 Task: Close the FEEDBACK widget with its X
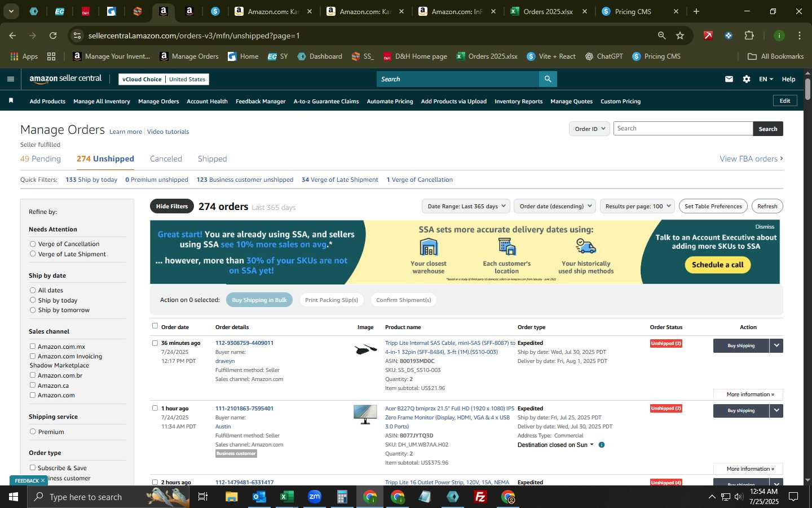42,480
